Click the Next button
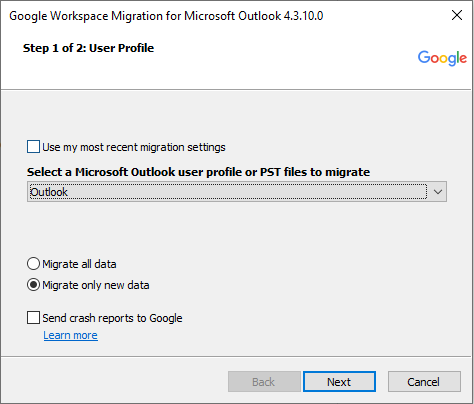 pyautogui.click(x=339, y=382)
